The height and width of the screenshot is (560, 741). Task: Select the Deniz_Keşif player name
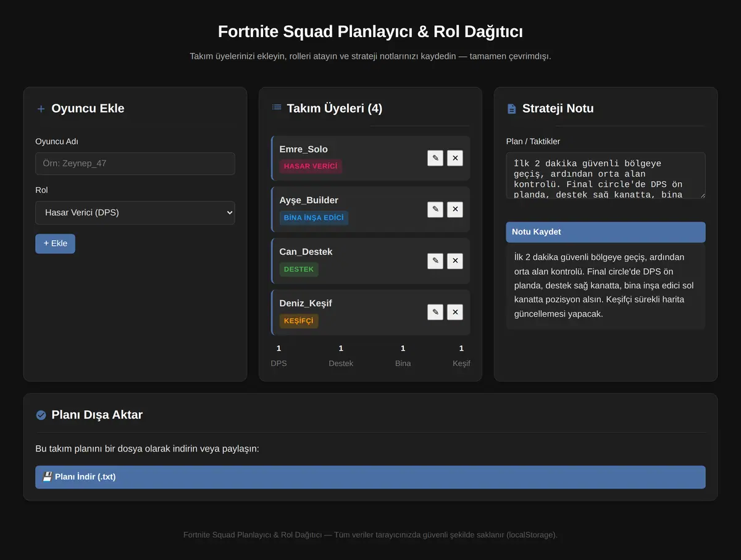[306, 303]
